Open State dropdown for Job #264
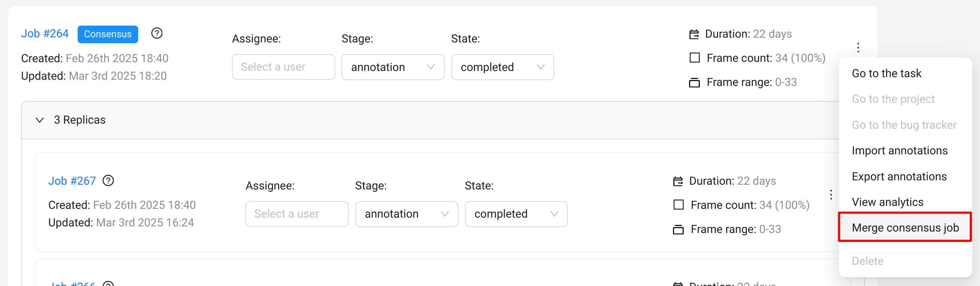 502,67
